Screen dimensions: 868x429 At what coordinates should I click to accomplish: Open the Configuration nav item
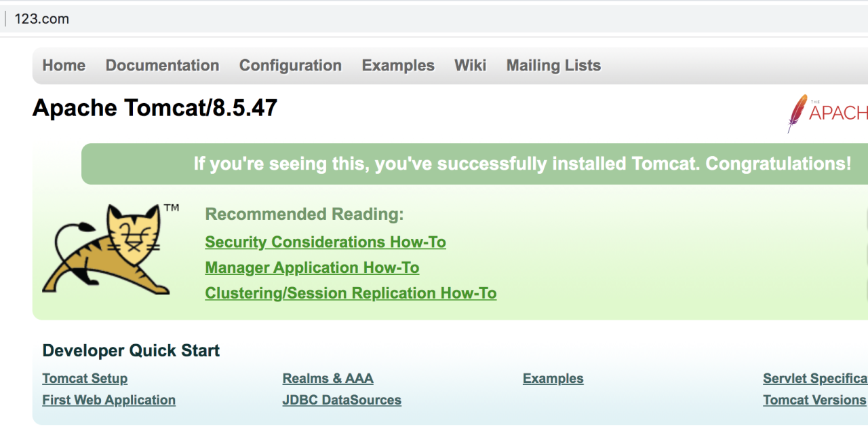[290, 66]
